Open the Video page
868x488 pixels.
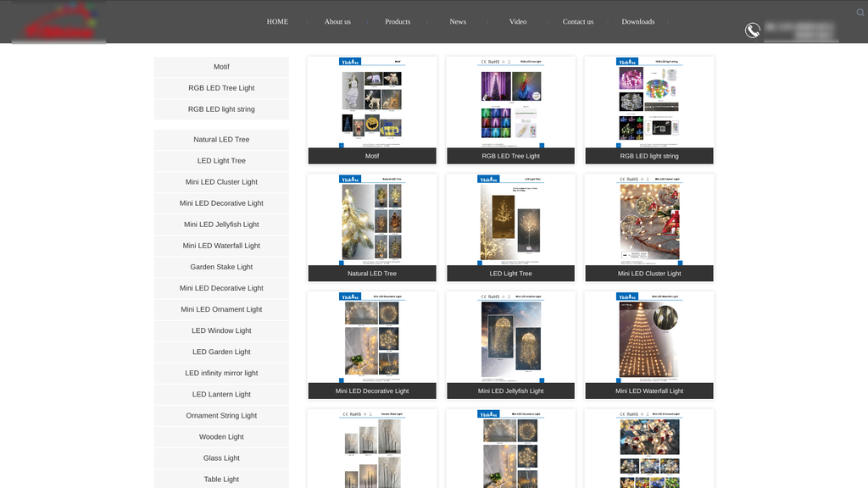coord(518,21)
